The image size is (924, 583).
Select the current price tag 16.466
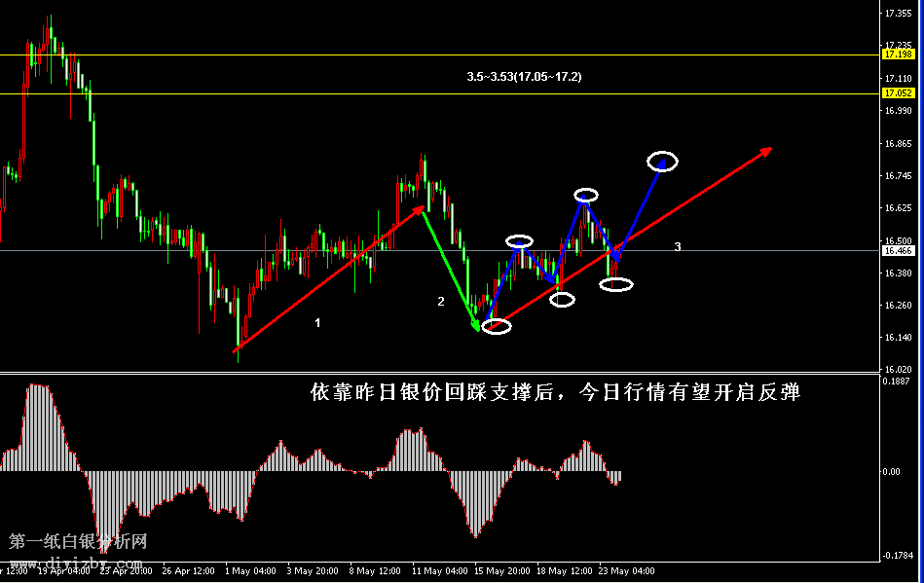coord(898,251)
